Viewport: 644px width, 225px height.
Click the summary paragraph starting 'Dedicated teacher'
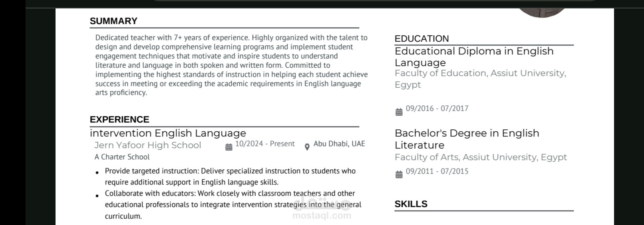point(231,65)
